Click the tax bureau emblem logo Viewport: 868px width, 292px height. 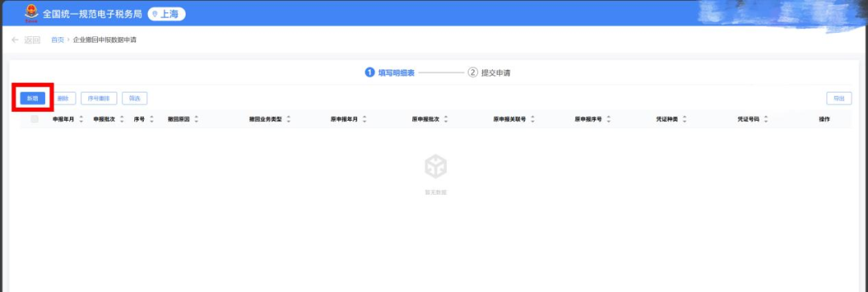(x=31, y=14)
